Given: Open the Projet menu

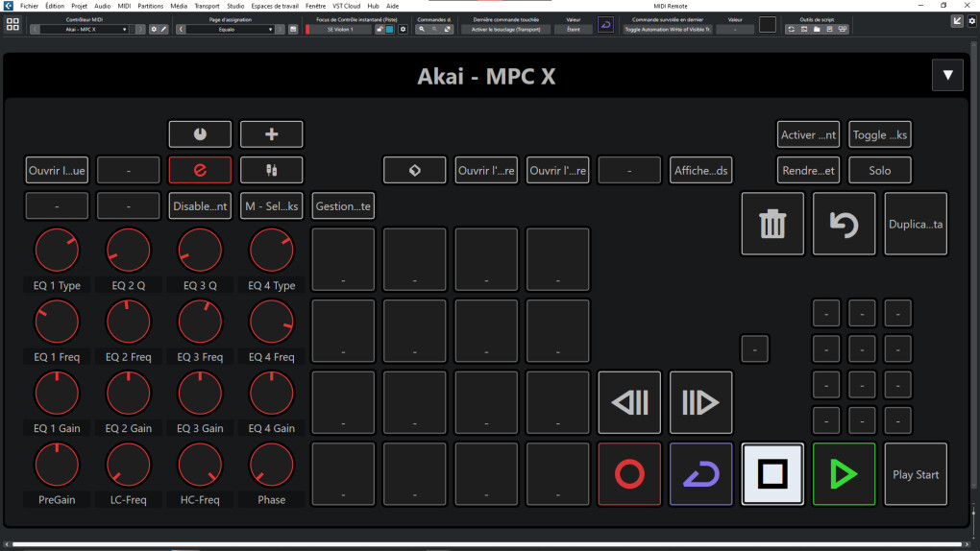Looking at the screenshot, I should (x=79, y=6).
